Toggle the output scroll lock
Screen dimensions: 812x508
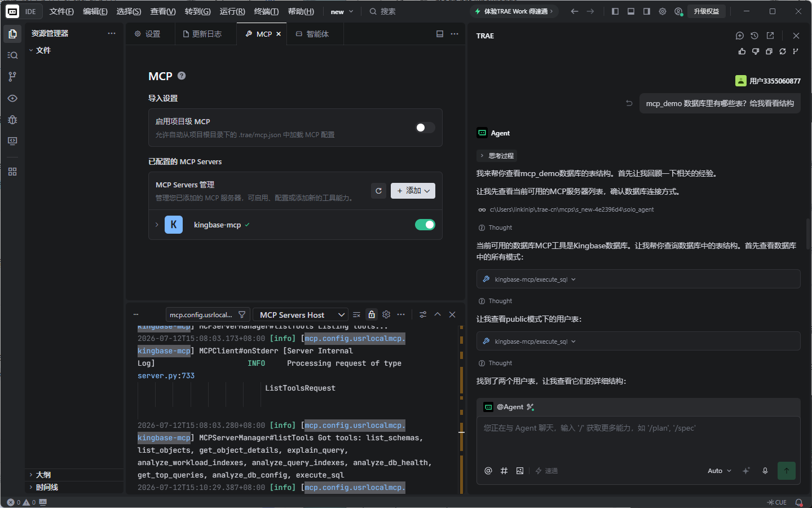pyautogui.click(x=372, y=314)
